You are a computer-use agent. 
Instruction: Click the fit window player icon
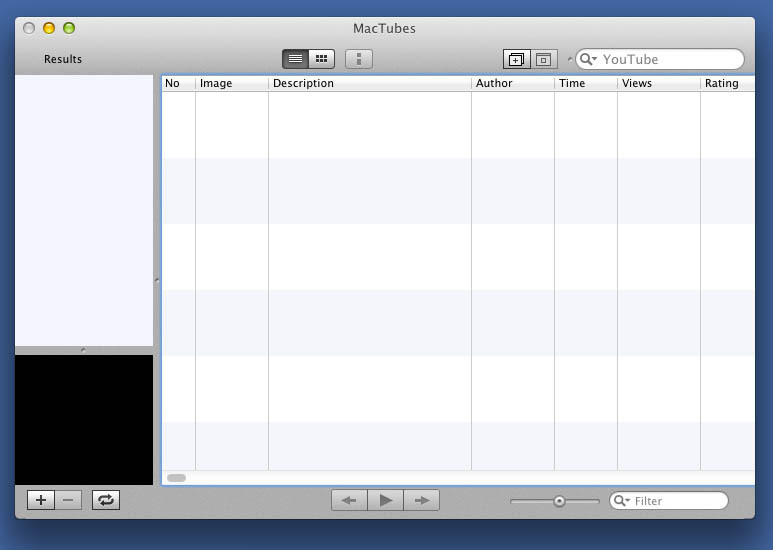[x=544, y=59]
